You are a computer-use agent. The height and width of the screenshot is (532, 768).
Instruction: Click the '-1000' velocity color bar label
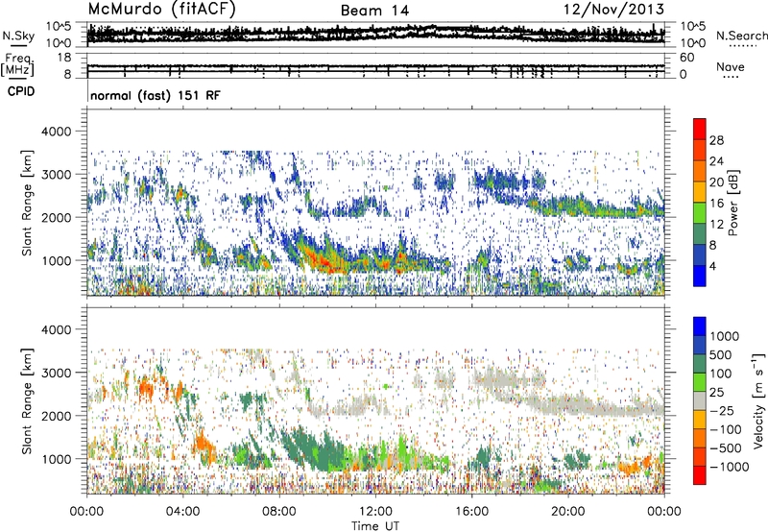(x=729, y=467)
